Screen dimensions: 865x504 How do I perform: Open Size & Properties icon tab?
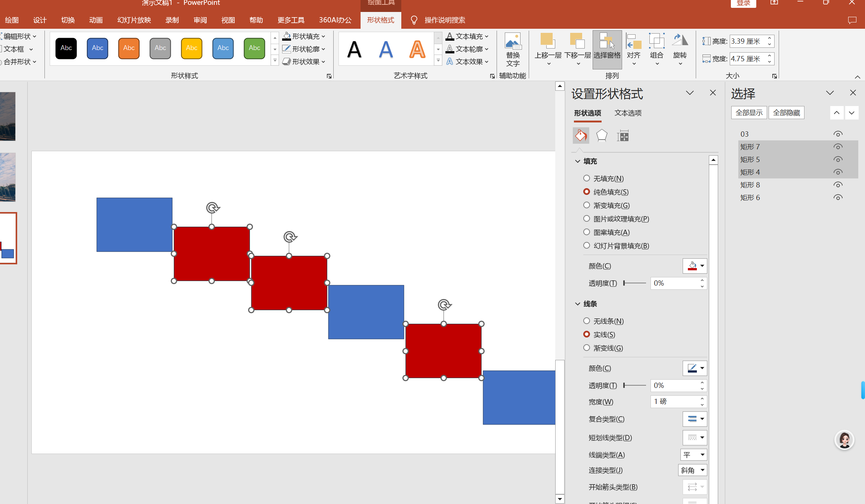click(x=623, y=136)
